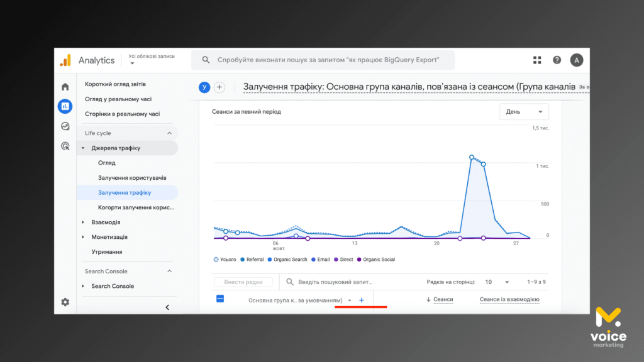
Task: Click the table search query field
Action: pos(335,282)
